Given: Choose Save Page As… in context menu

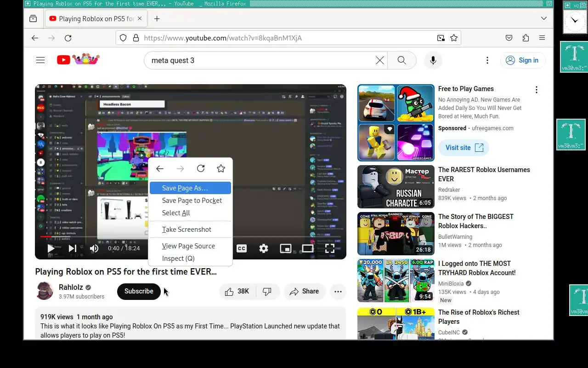Looking at the screenshot, I should pos(190,188).
